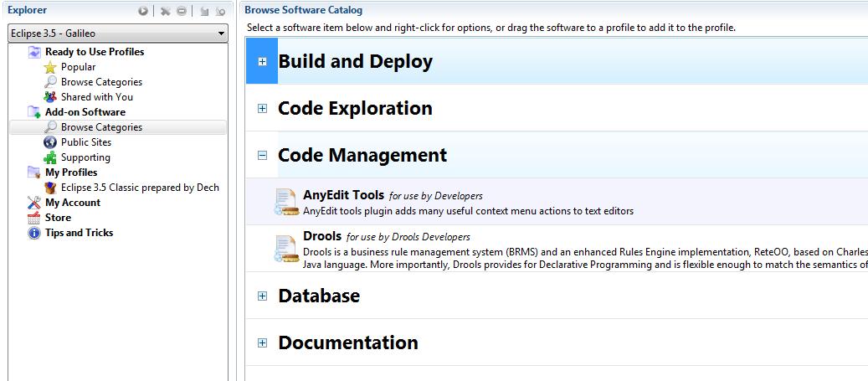Open Tips and Tricks
The height and width of the screenshot is (381, 868).
80,233
